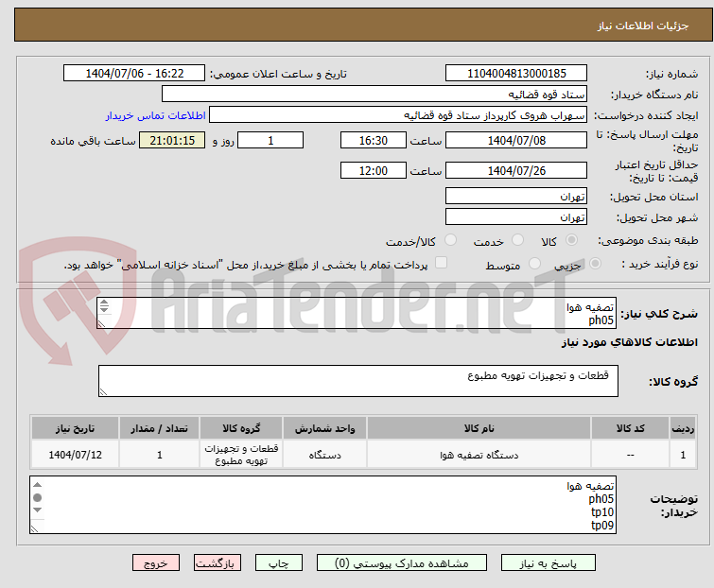The image size is (714, 588).
Task: Select the جزیی purchase type radio
Action: coord(595,264)
